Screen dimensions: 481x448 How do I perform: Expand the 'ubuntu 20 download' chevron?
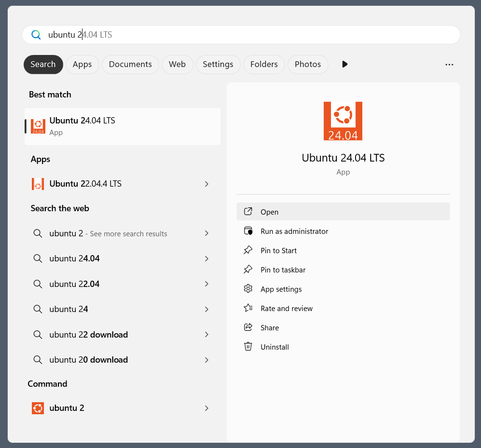(207, 360)
